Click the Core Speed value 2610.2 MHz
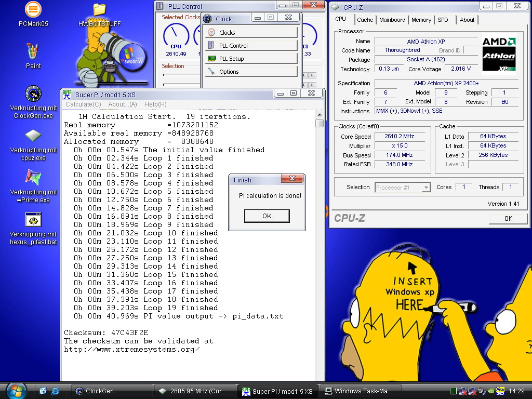The height and width of the screenshot is (399, 532). [x=400, y=137]
